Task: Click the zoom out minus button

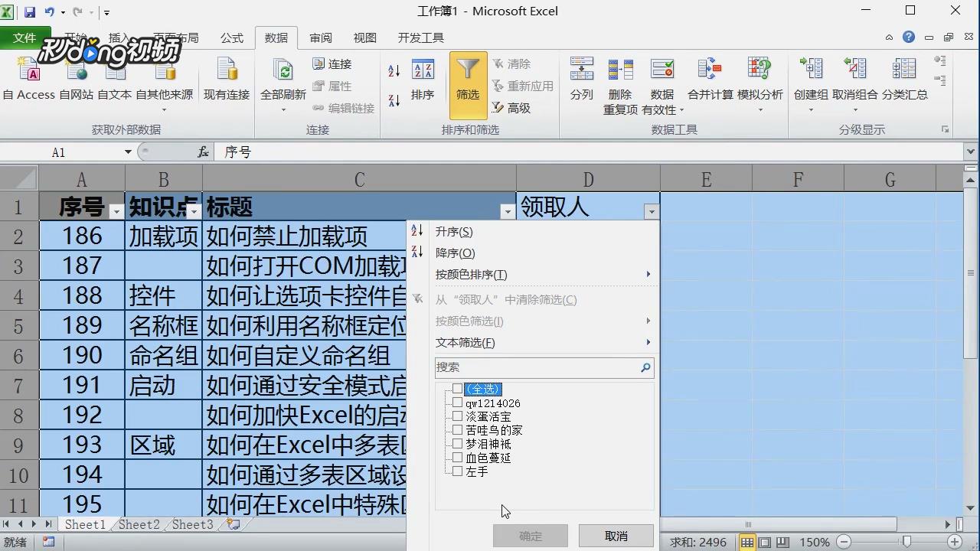Action: coord(843,542)
